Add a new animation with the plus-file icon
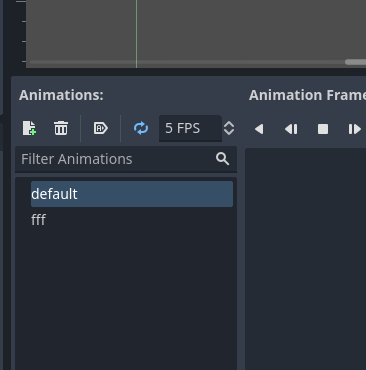Viewport: 366px width, 370px height. tap(29, 128)
